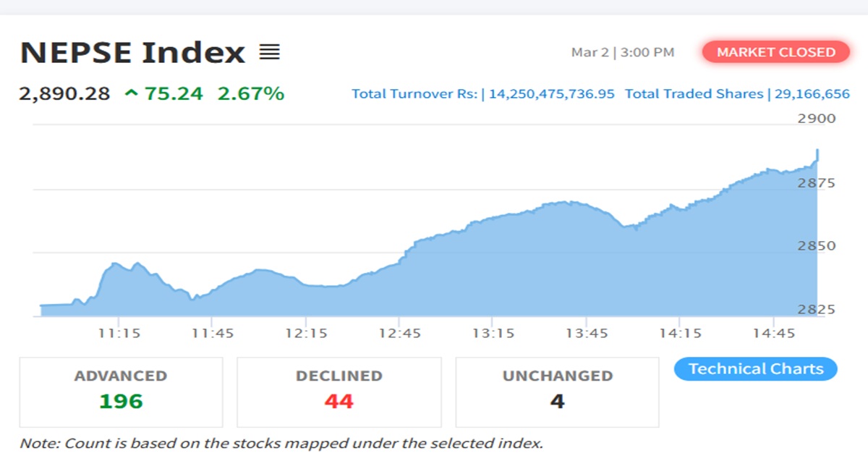The image size is (868, 456).
Task: Click the 11:15 time axis label
Action: (120, 334)
